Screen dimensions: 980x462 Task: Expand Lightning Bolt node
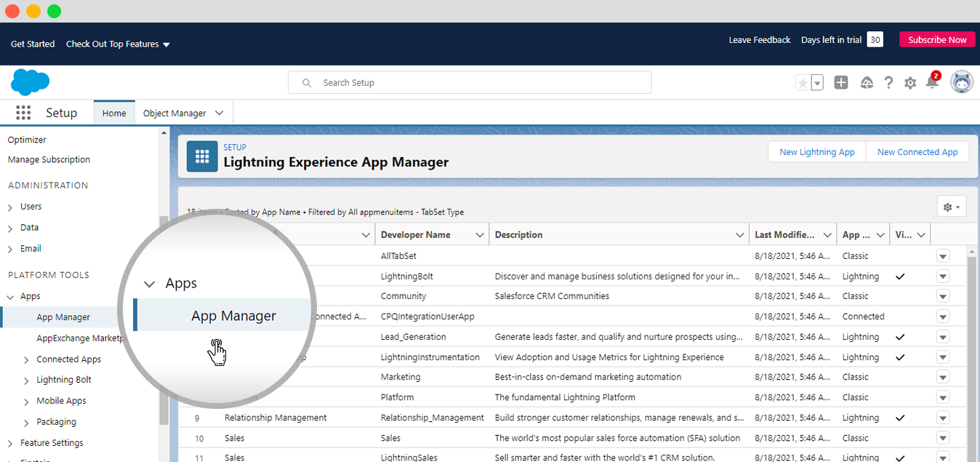coord(26,381)
